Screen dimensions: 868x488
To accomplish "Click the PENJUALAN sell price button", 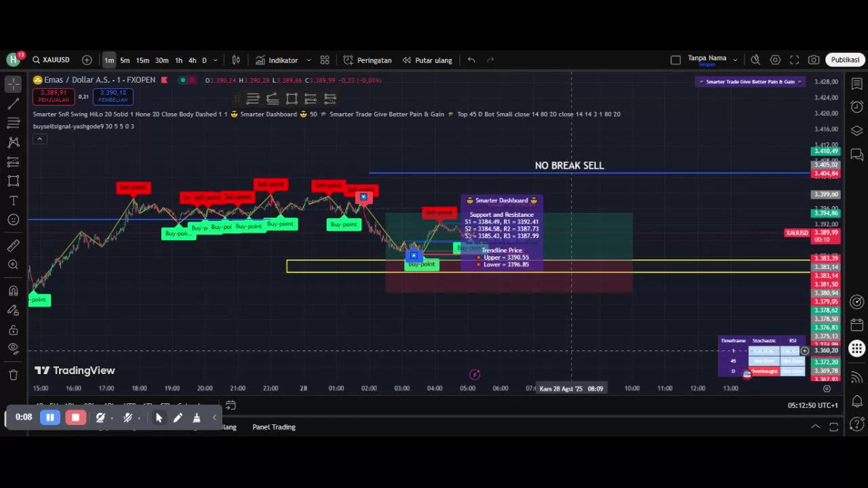I will tap(54, 96).
